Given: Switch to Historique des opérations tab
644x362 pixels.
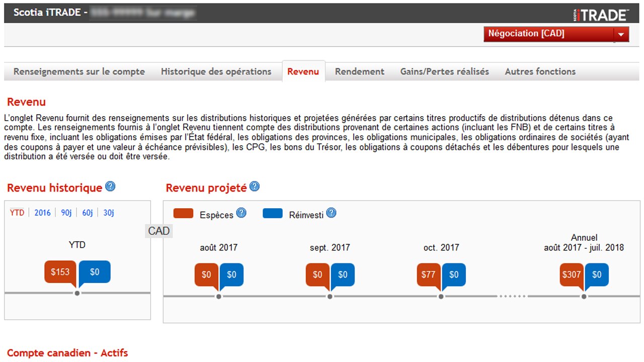Looking at the screenshot, I should (x=216, y=71).
